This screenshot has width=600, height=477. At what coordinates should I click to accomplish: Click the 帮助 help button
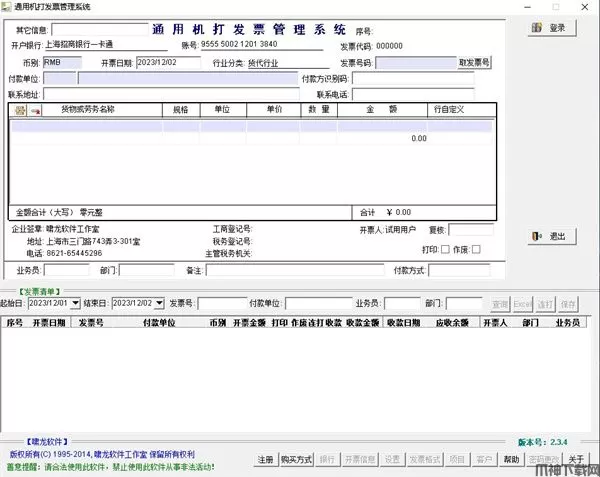[512, 459]
